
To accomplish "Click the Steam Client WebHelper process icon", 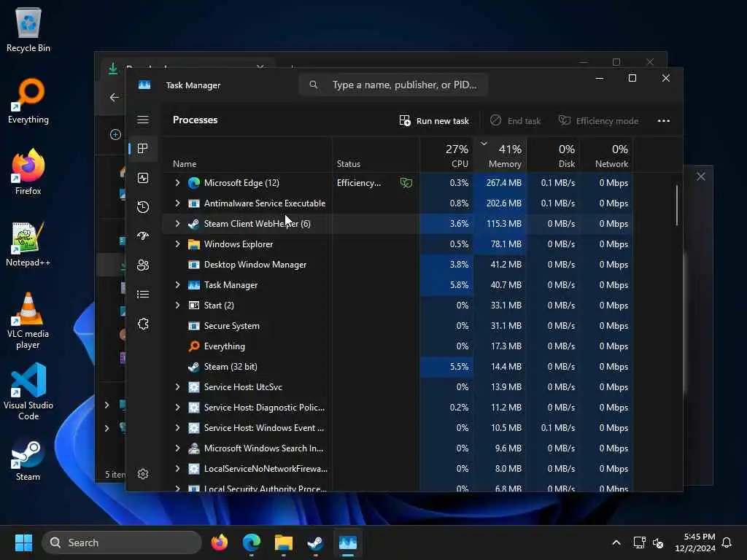I will click(193, 224).
